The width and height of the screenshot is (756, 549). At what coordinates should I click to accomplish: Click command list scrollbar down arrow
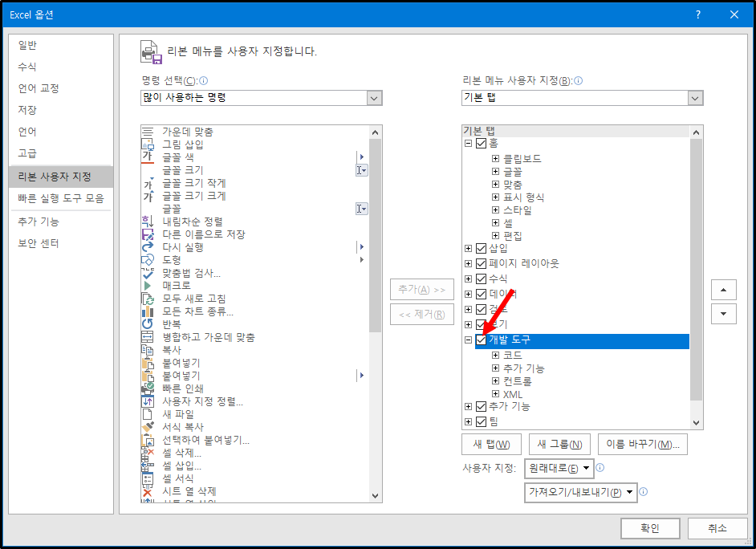[375, 496]
